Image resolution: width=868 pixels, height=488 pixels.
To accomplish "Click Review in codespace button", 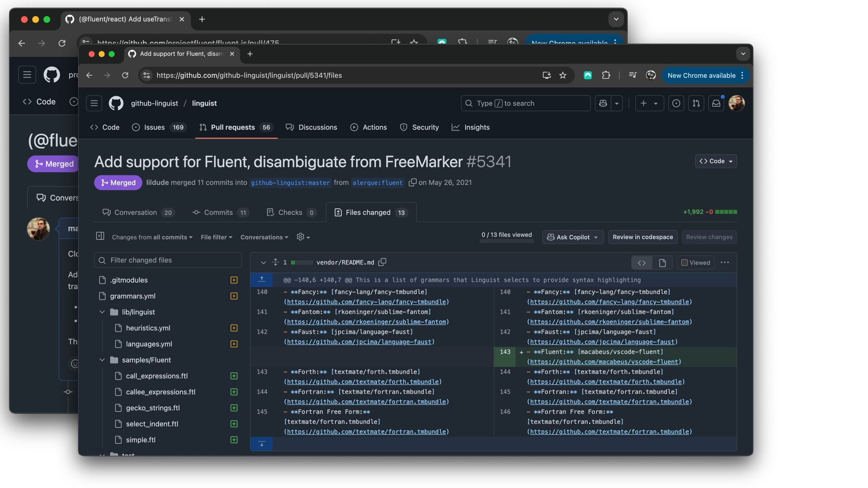I will [642, 237].
